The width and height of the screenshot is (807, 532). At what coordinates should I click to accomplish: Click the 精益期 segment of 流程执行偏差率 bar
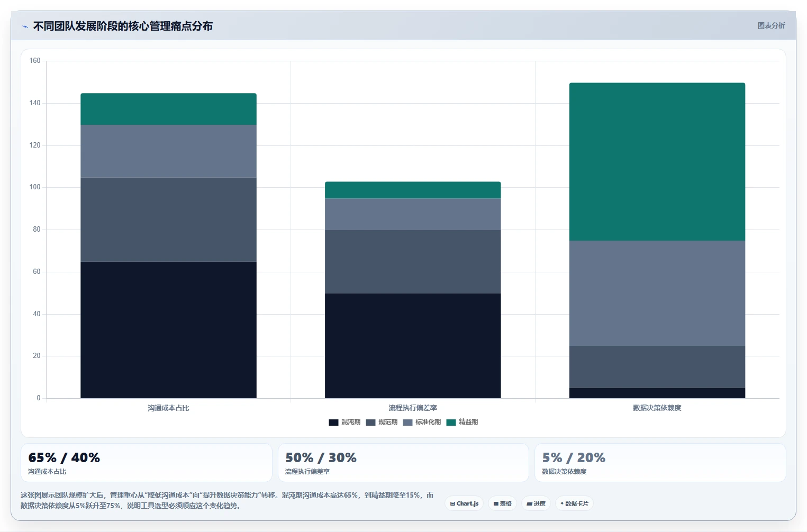(413, 190)
